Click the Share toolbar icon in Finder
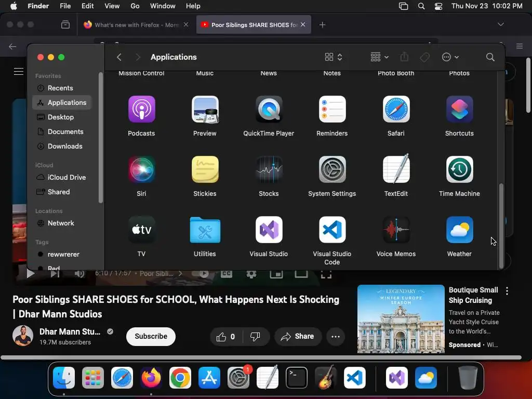The height and width of the screenshot is (399, 532). coord(404,57)
